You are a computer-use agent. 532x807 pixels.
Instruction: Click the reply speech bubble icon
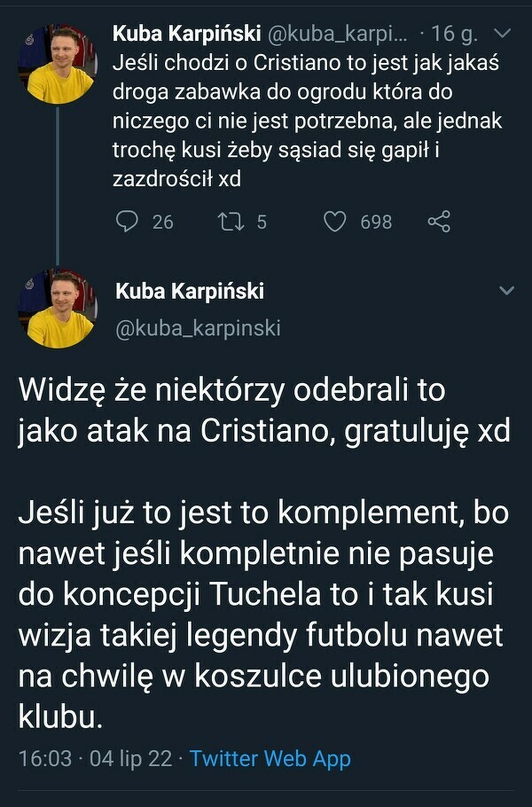coord(129,222)
